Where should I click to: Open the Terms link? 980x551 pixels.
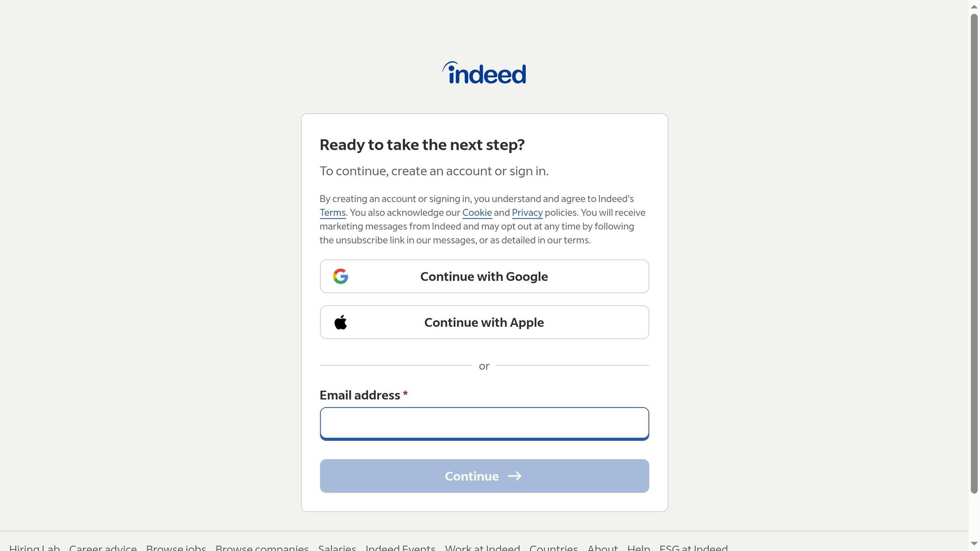point(333,213)
